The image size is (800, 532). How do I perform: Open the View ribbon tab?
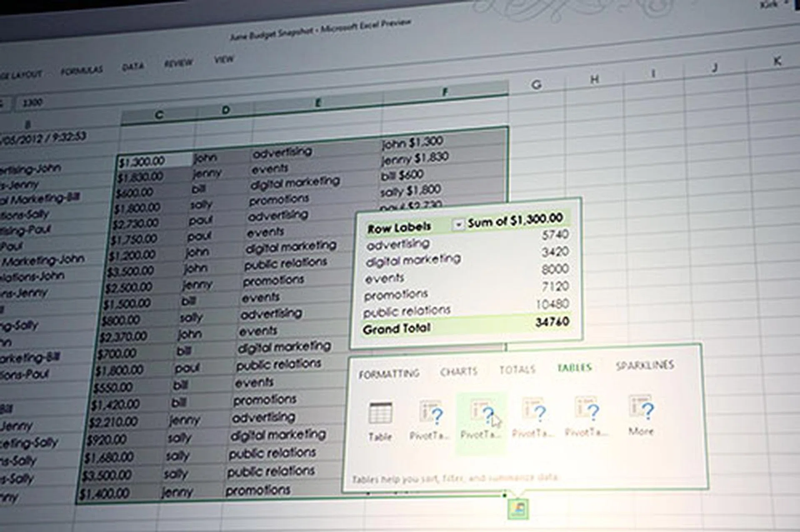point(224,60)
